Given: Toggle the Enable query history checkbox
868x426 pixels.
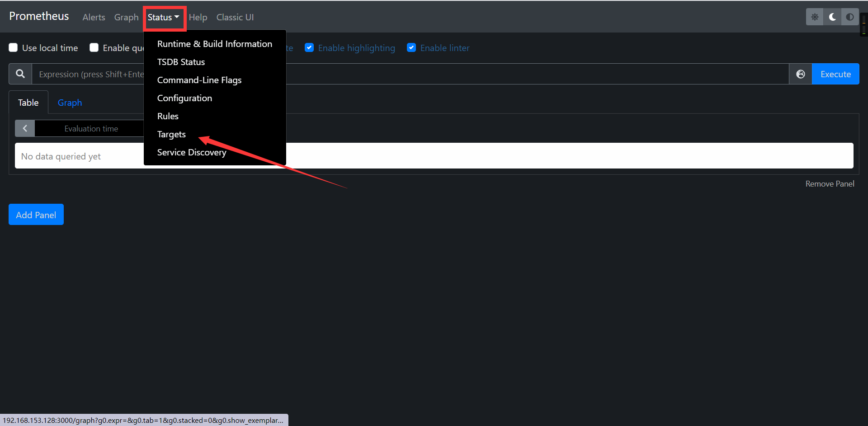Looking at the screenshot, I should (x=94, y=47).
